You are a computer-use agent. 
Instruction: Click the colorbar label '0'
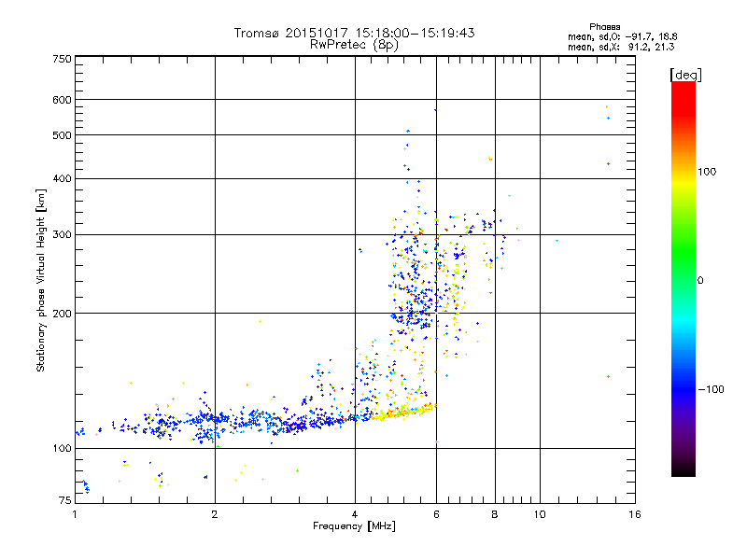700,280
